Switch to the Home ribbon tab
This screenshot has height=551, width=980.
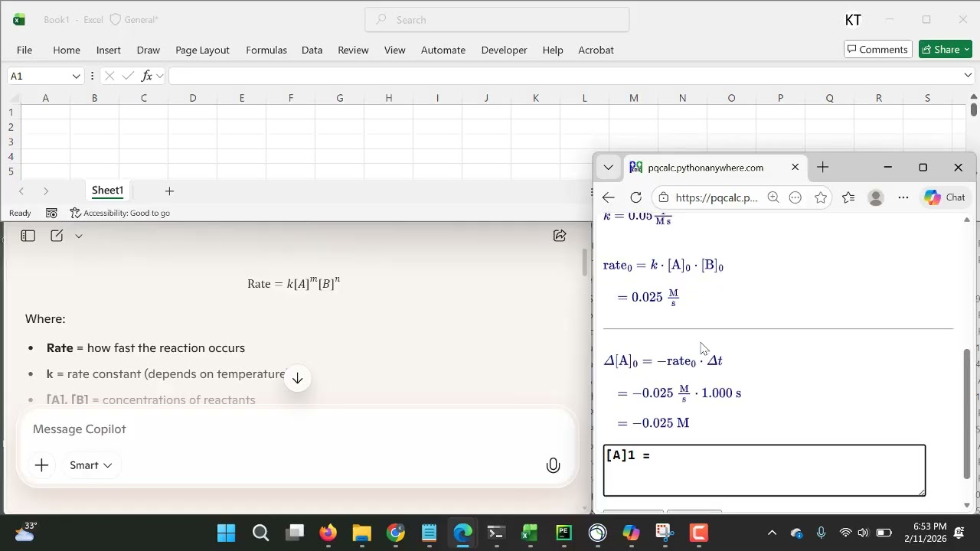click(x=67, y=50)
